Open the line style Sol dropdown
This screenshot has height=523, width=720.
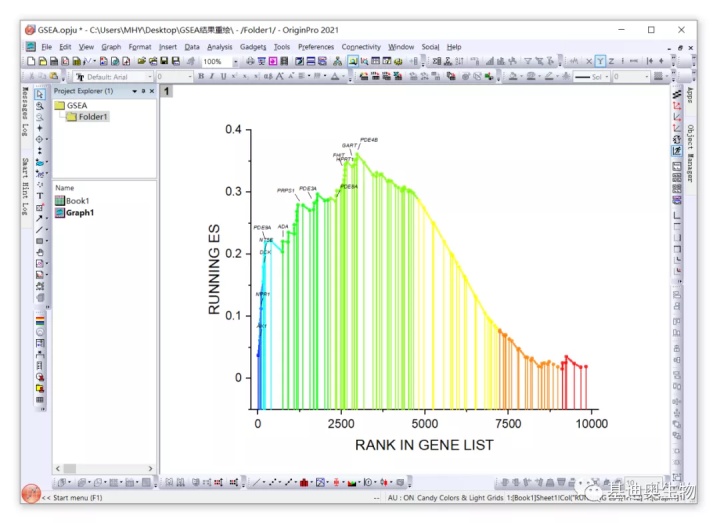(607, 77)
